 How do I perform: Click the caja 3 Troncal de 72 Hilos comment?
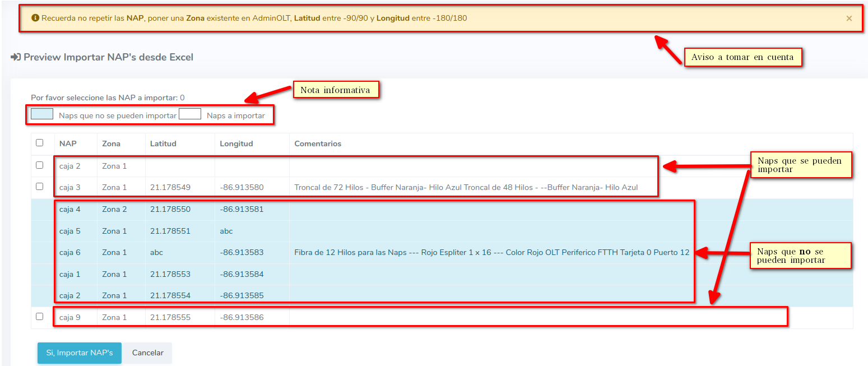coord(466,188)
